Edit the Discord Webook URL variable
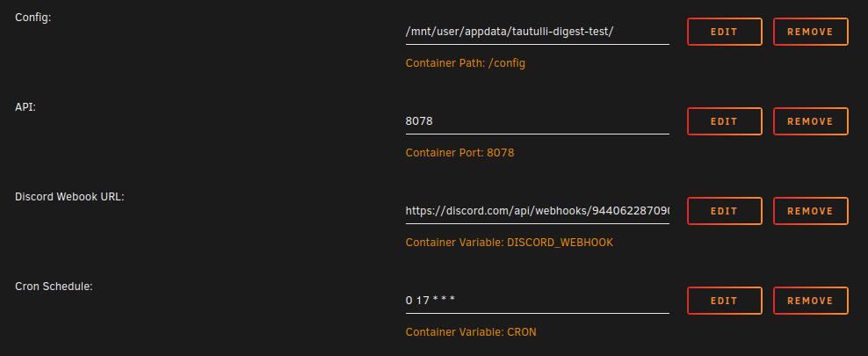The width and height of the screenshot is (868, 356). coord(725,211)
